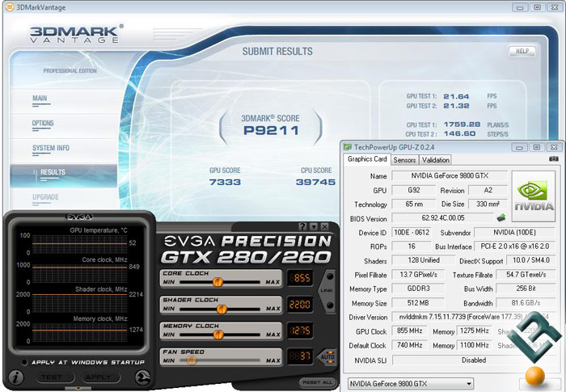The height and width of the screenshot is (392, 566).
Task: Toggle the LINK clocks button
Action: [x=328, y=291]
